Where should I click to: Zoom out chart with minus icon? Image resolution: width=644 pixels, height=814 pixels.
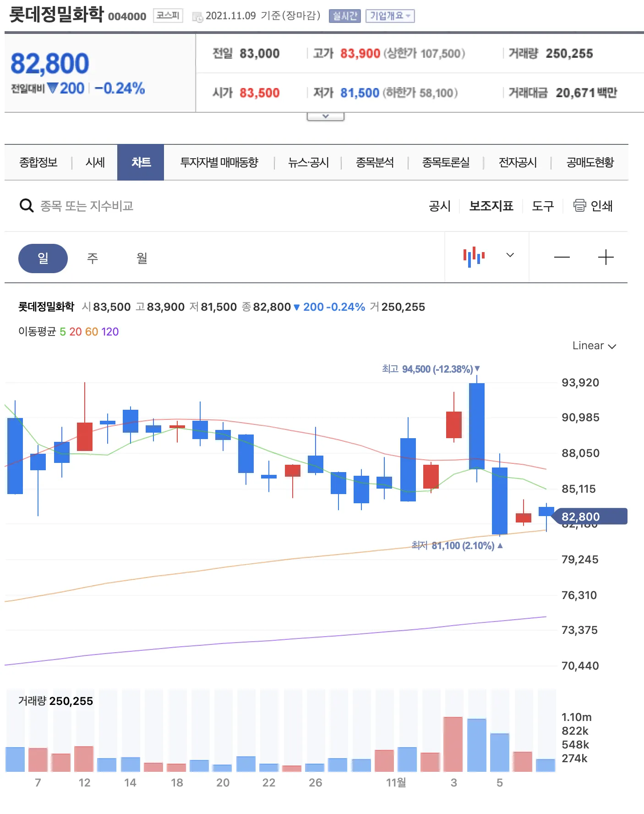(562, 257)
